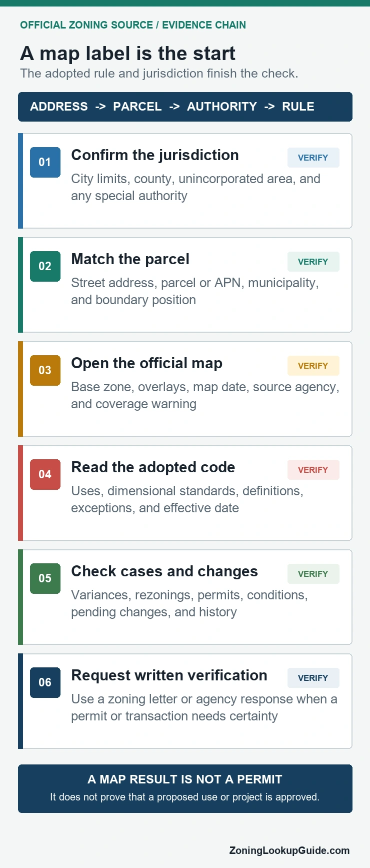Image resolution: width=370 pixels, height=868 pixels.
Task: Select the 'Check cases and changes' heading
Action: point(164,571)
